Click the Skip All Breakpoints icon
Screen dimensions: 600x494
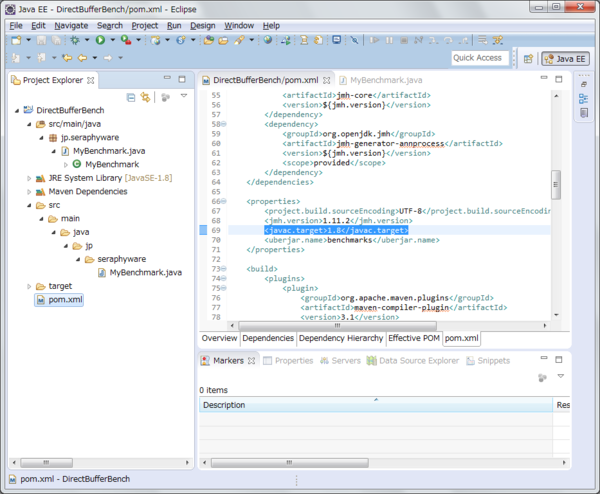pyautogui.click(x=355, y=40)
